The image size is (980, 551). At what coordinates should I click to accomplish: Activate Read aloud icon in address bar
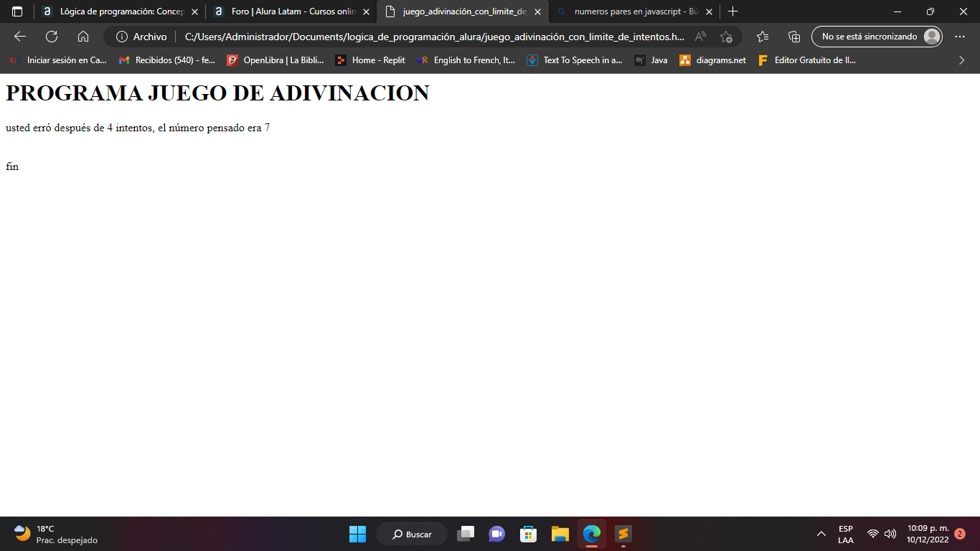pyautogui.click(x=701, y=37)
